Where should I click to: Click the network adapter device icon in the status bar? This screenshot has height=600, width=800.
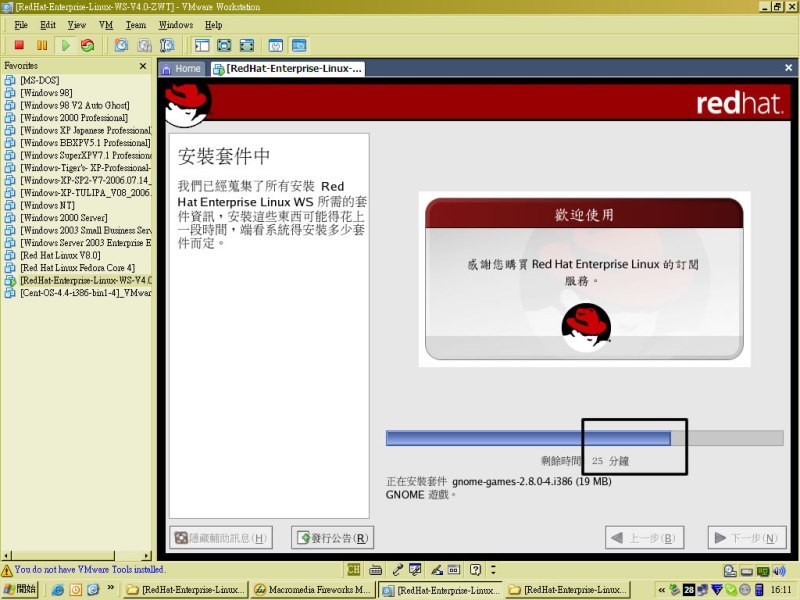coord(763,571)
